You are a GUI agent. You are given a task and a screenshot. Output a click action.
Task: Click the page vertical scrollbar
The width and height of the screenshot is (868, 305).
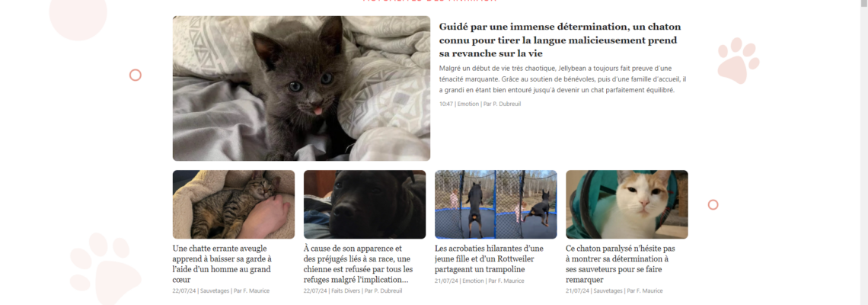[x=863, y=152]
